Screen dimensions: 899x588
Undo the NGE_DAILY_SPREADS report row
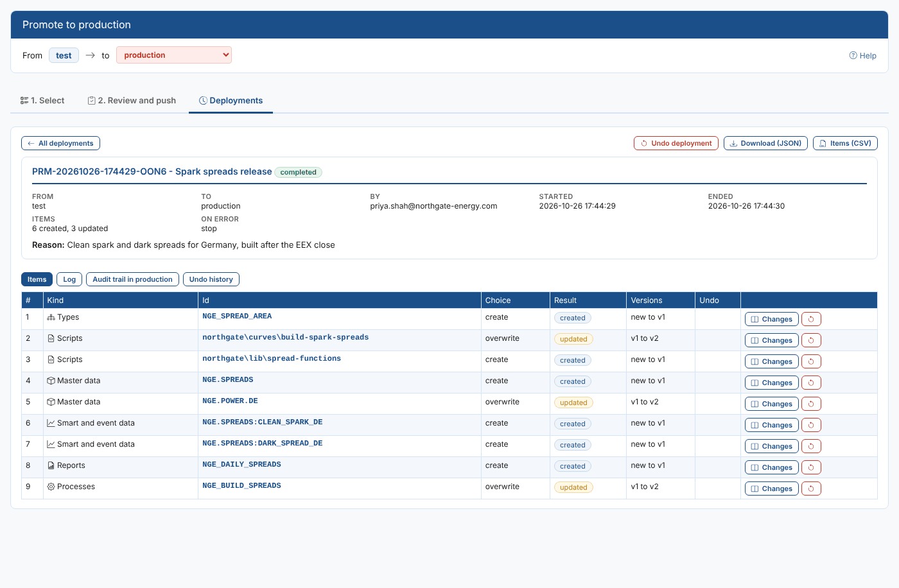click(811, 467)
